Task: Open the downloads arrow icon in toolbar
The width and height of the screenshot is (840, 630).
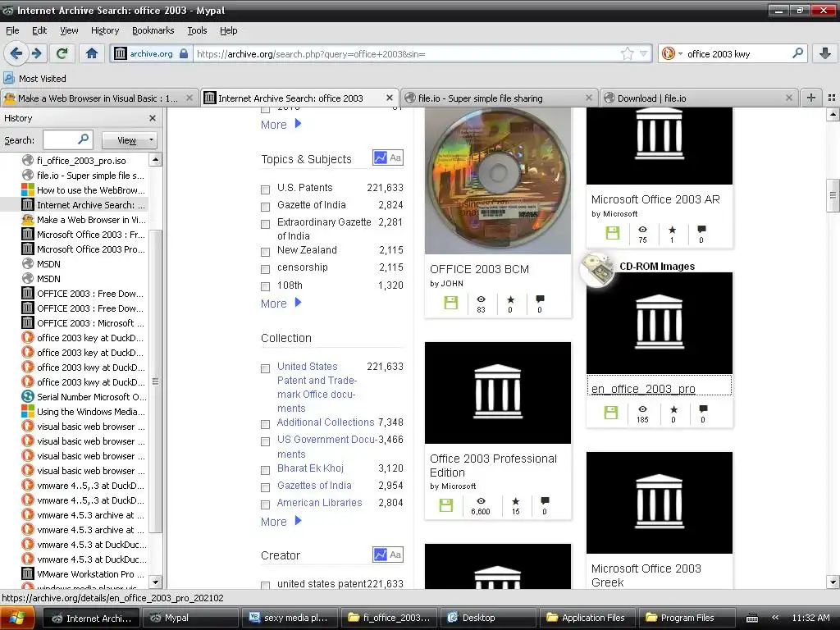Action: [x=825, y=53]
